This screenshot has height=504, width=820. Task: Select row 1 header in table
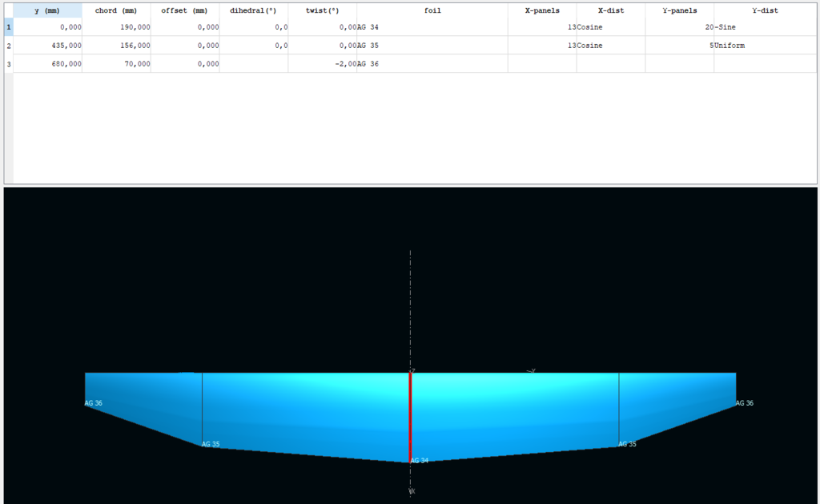point(9,27)
